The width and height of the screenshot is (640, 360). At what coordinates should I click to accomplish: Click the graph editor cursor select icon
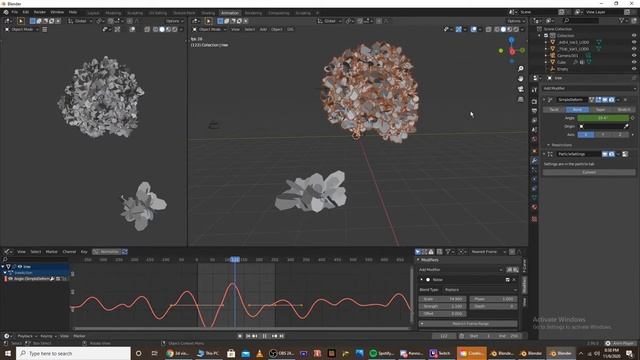pos(418,252)
